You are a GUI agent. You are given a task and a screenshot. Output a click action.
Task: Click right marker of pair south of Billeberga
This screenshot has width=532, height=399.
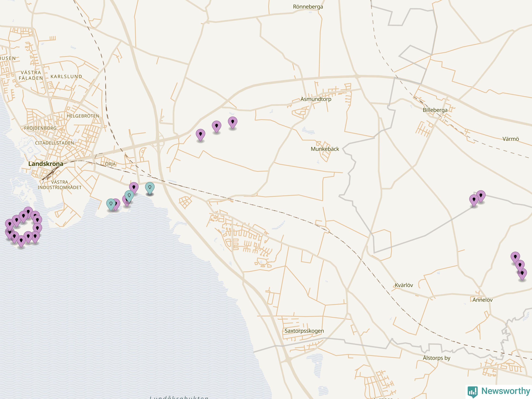(481, 197)
